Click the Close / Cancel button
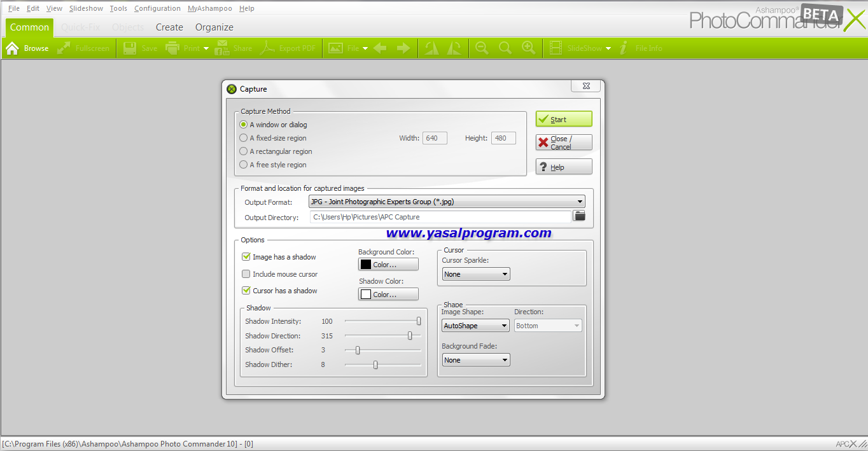868x451 pixels. tap(564, 142)
